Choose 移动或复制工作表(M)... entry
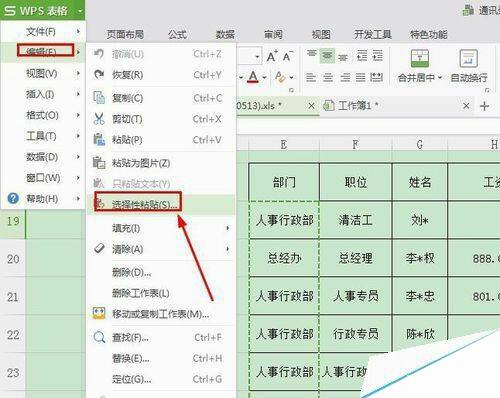Viewport: 500px width, 398px height. point(161,314)
